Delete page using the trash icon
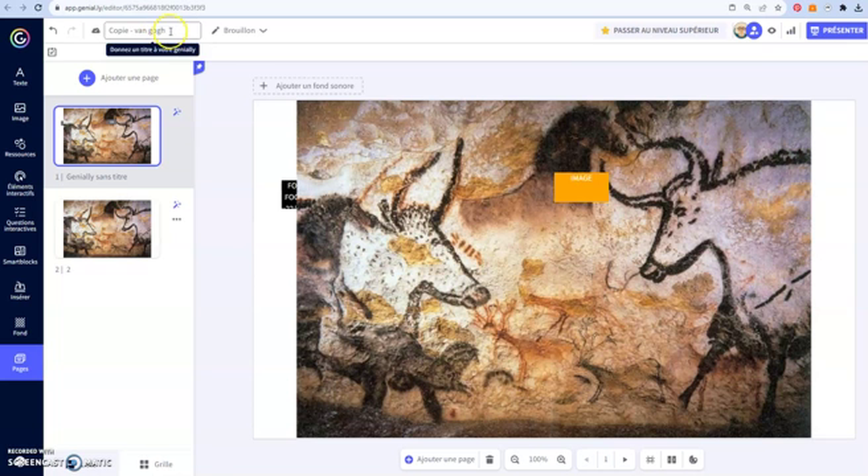This screenshot has height=476, width=868. (489, 459)
